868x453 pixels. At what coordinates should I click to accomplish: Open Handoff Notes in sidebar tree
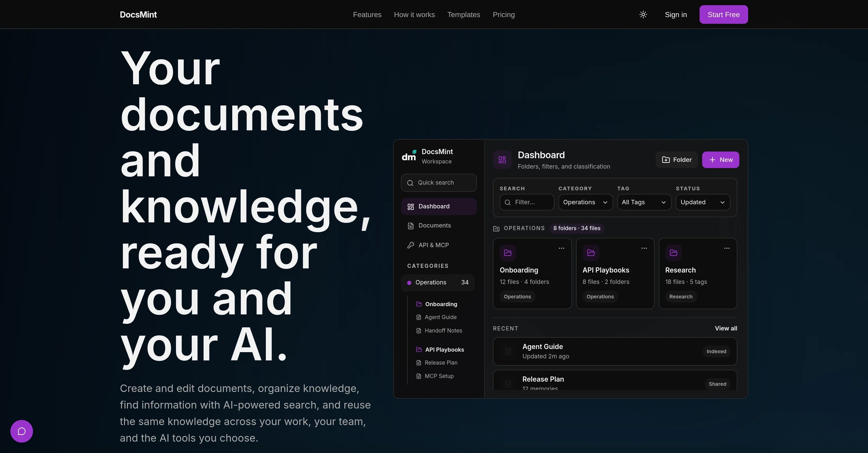click(x=443, y=330)
